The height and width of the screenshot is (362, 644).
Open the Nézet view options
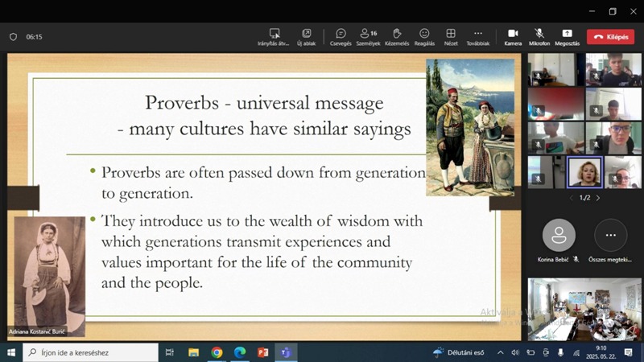(x=451, y=34)
